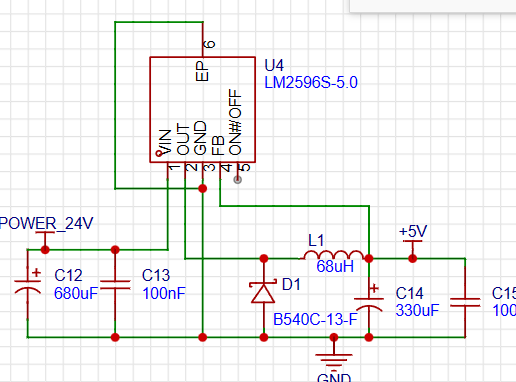This screenshot has width=516, height=382.
Task: Select the C13 capacitor symbol
Action: pos(115,286)
